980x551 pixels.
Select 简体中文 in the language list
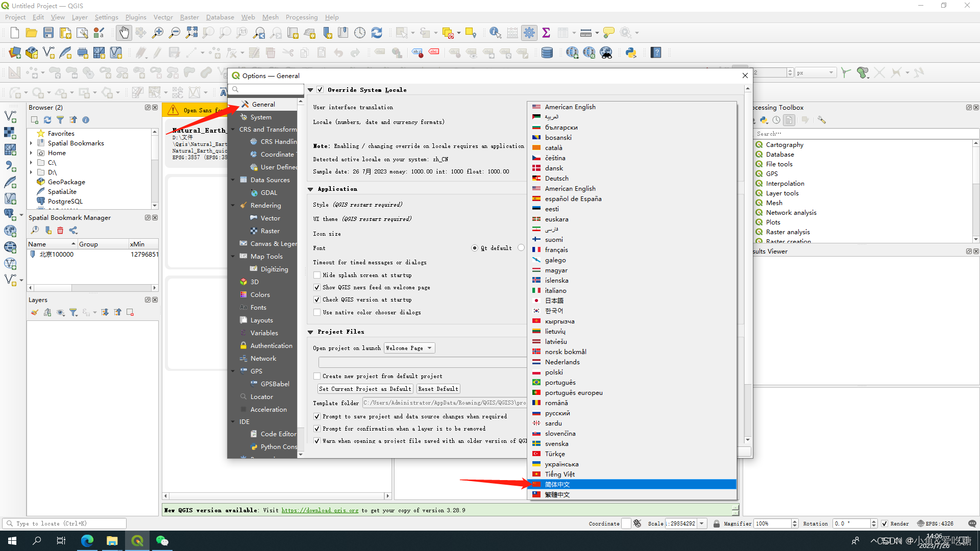632,485
